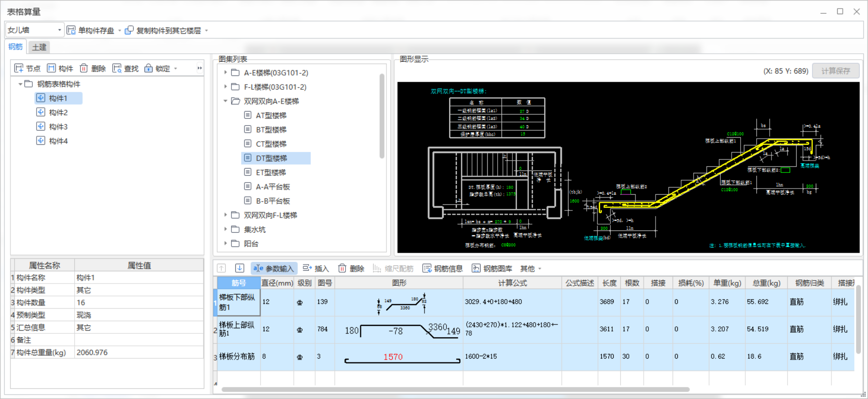Switch to the 土建 tab
This screenshot has height=399, width=868.
tap(39, 47)
